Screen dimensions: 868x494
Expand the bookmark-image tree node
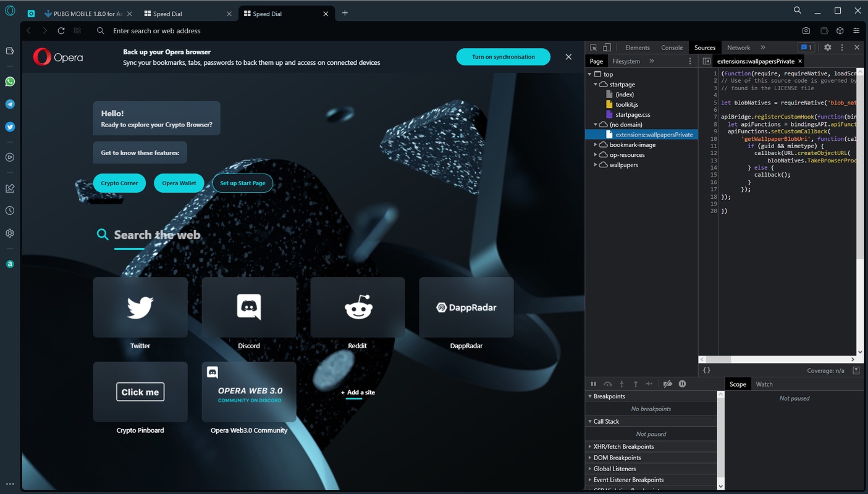pos(596,145)
